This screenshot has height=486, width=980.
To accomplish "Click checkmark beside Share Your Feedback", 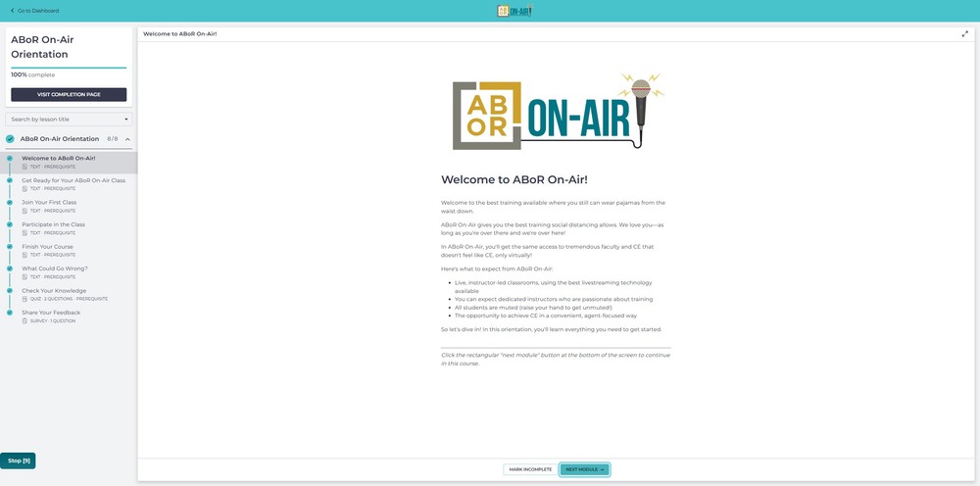I will [10, 313].
